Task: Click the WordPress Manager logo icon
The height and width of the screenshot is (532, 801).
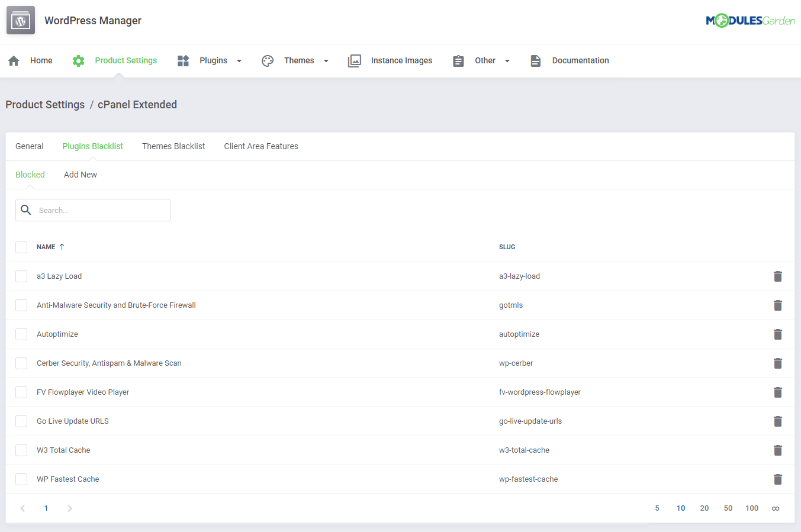Action: pos(20,20)
